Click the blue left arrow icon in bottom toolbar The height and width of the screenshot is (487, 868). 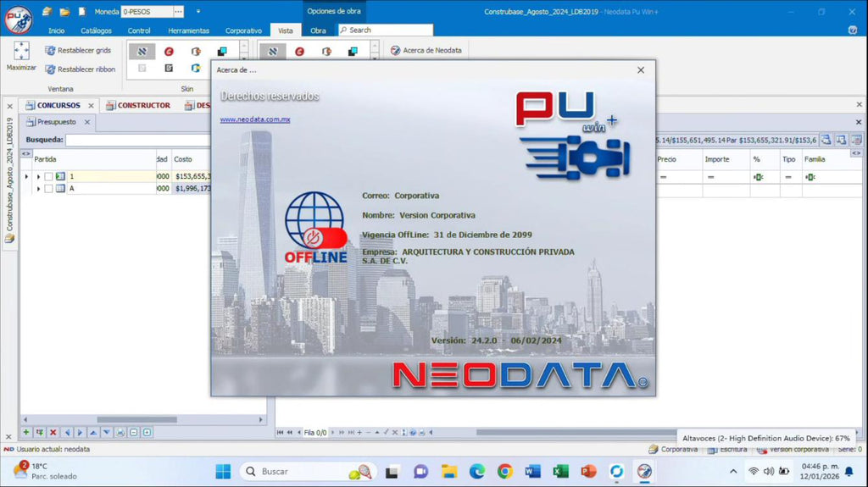[66, 432]
